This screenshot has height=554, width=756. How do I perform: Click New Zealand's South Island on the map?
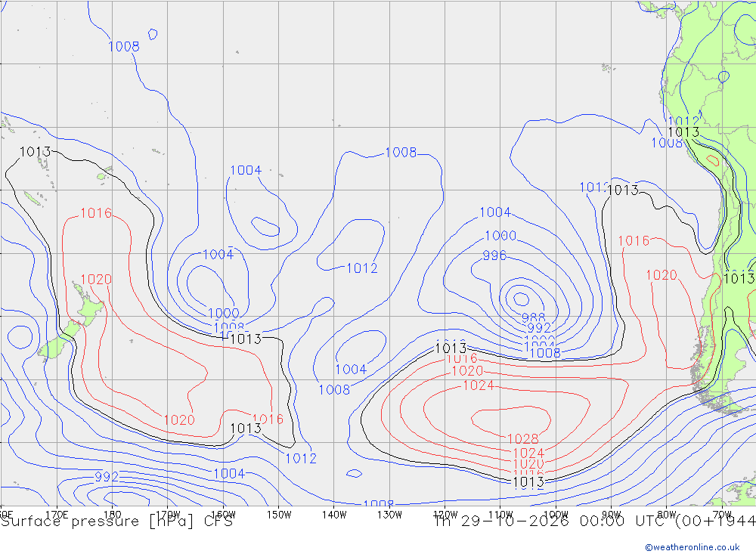59,340
